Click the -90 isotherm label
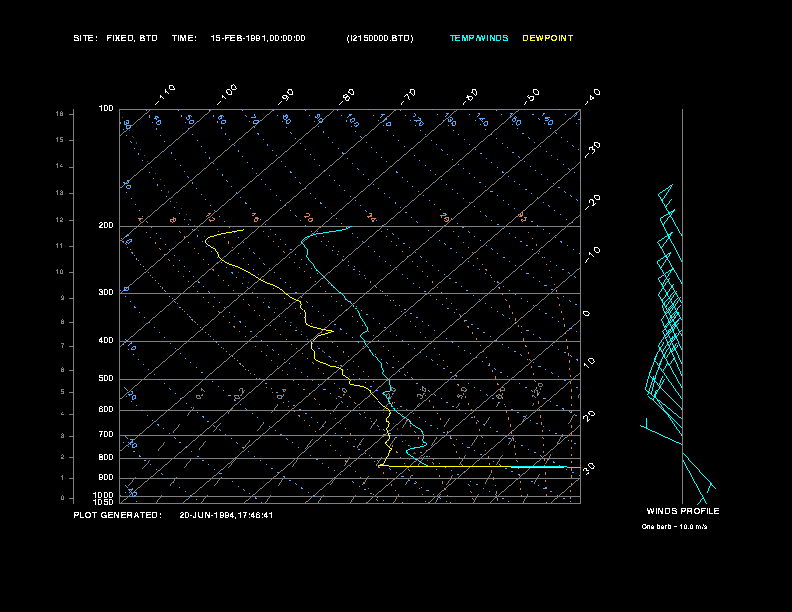This screenshot has width=792, height=612. (286, 97)
